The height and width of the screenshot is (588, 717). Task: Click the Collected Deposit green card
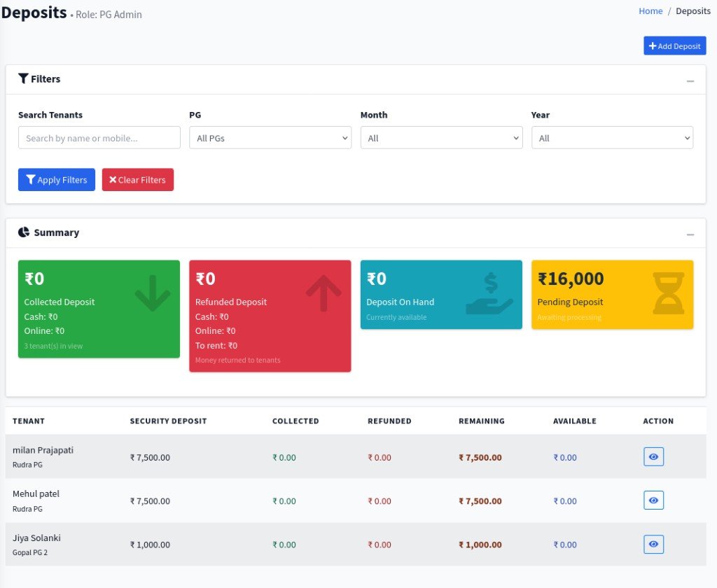[99, 309]
